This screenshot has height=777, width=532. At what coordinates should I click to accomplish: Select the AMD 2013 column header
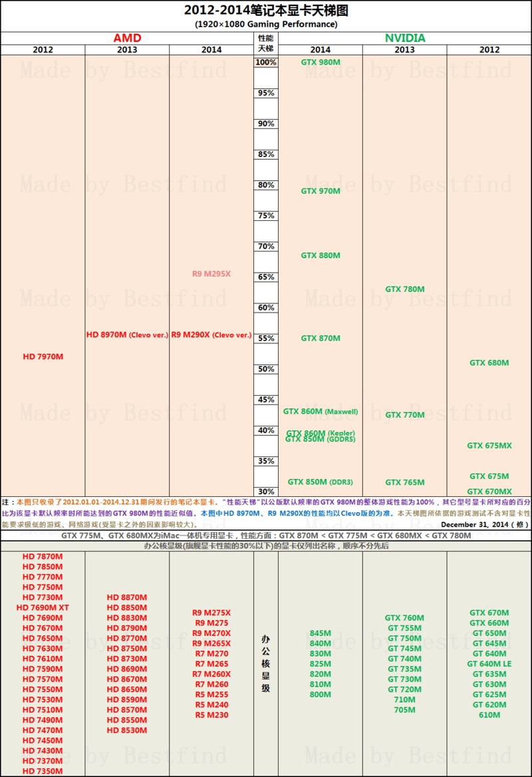(127, 49)
